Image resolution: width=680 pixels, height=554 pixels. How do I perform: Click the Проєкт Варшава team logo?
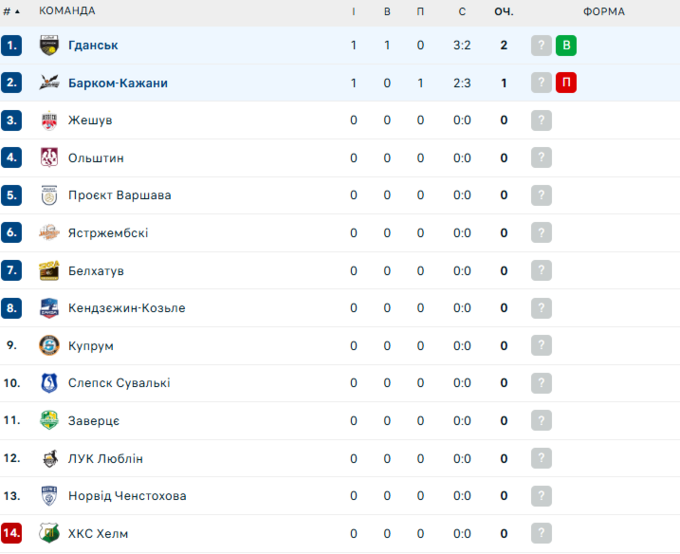[49, 195]
